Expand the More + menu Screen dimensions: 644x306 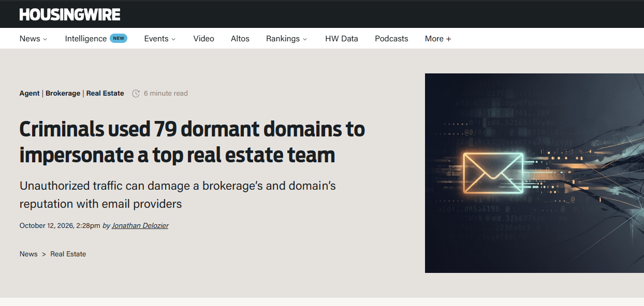[x=438, y=39]
